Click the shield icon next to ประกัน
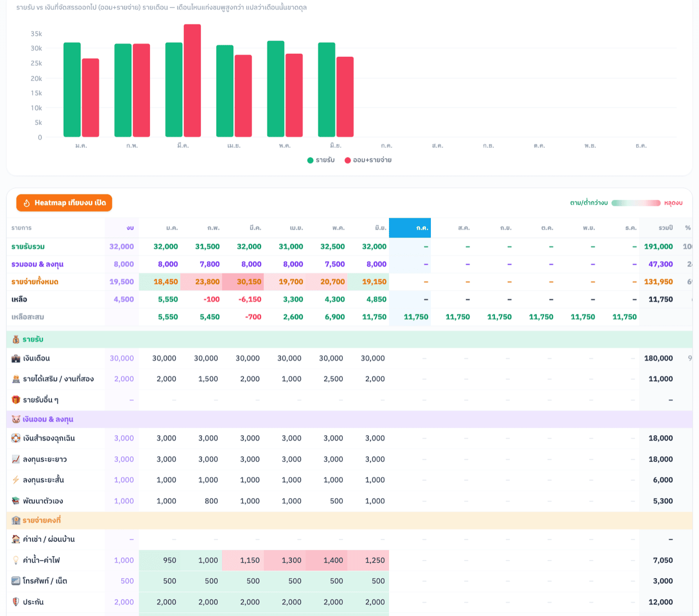699x616 pixels. coord(16,602)
